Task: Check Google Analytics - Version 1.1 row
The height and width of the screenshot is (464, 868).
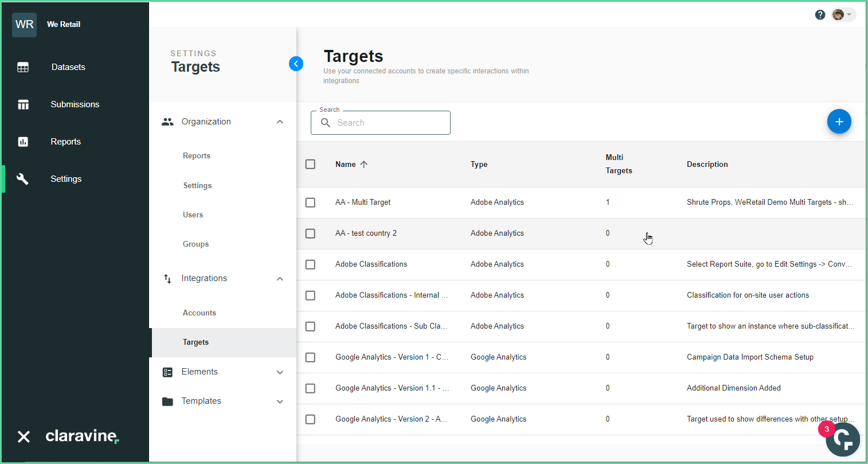Action: pos(310,388)
